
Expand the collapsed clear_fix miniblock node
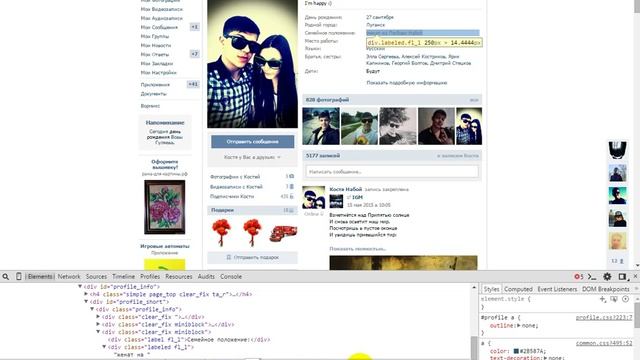tap(98, 324)
